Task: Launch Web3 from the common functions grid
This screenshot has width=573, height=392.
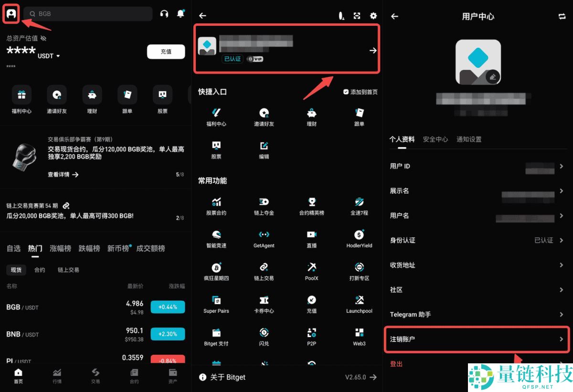Action: click(x=359, y=337)
